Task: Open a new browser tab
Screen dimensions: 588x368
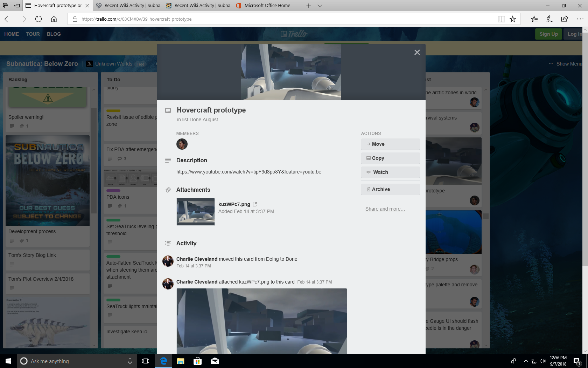Action: (309, 6)
